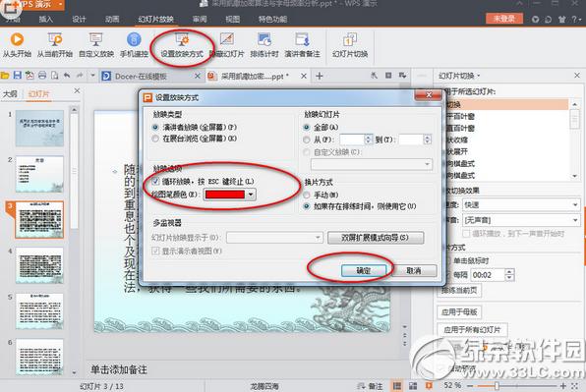
Task: Click the zoom out minus icon
Action: tap(470, 386)
